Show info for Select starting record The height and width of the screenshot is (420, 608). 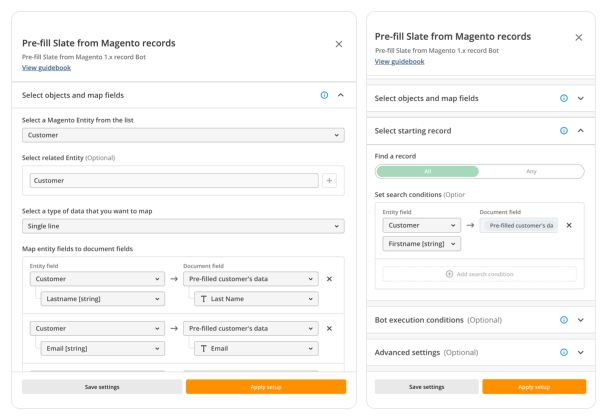pyautogui.click(x=564, y=131)
